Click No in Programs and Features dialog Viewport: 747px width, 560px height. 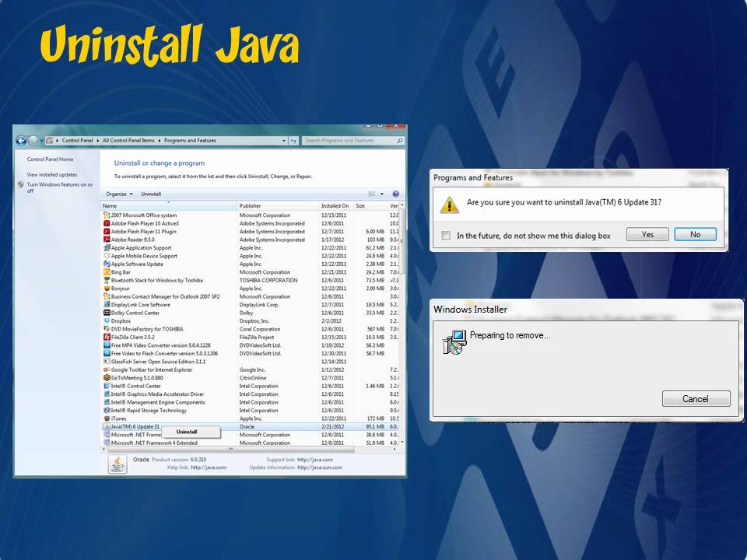pos(695,234)
